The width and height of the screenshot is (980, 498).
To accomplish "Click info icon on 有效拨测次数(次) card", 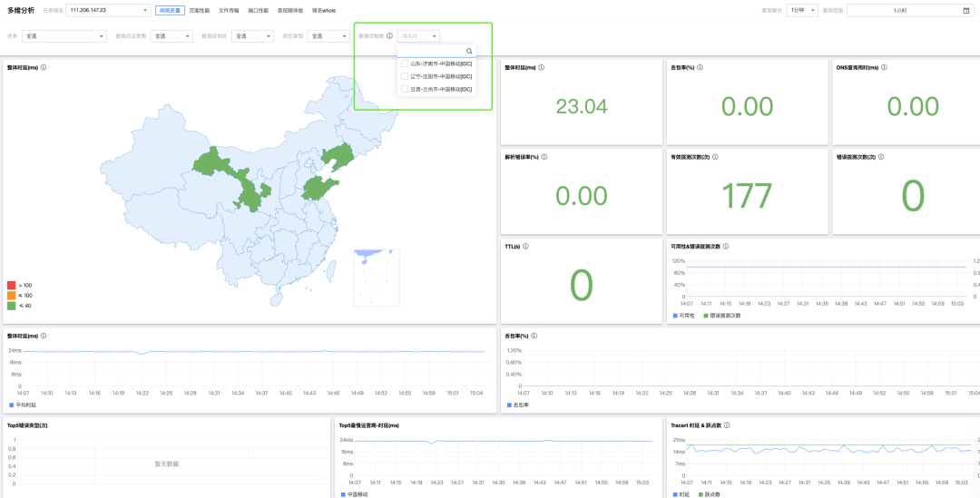I will tap(714, 156).
